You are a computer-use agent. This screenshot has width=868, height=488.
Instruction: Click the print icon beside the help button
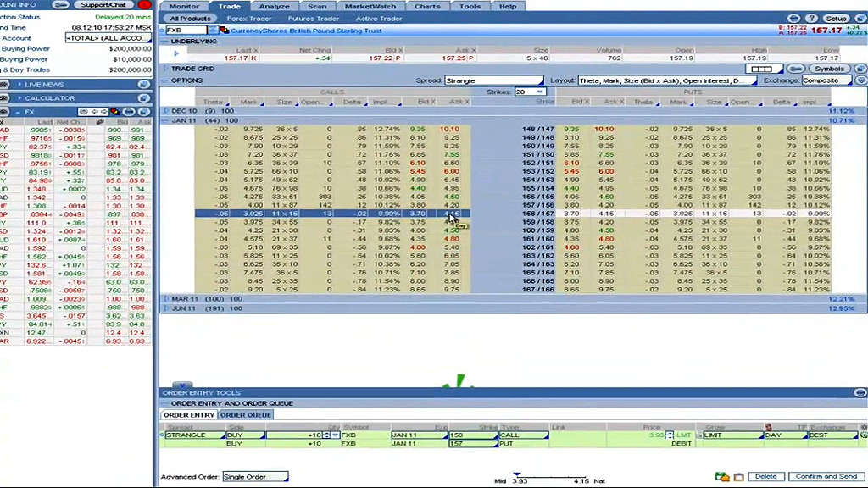793,18
